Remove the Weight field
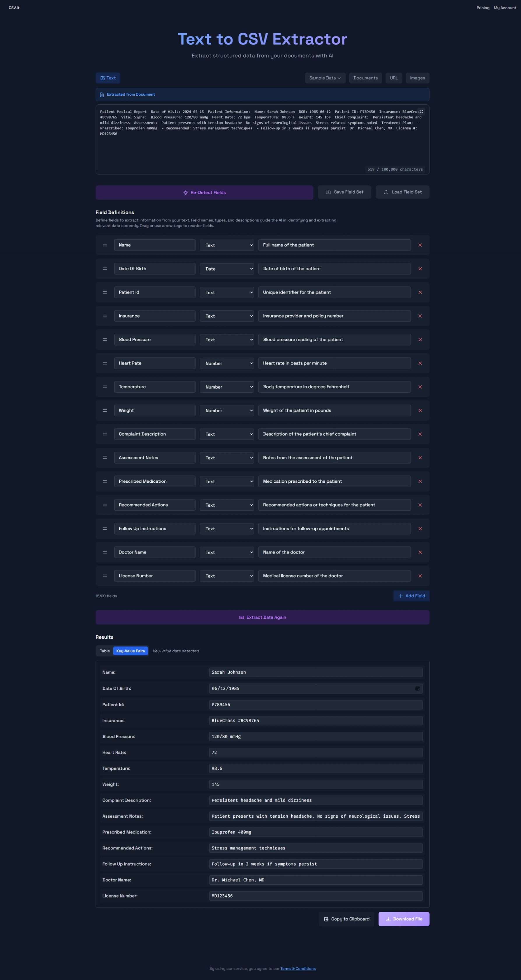 [x=420, y=410]
